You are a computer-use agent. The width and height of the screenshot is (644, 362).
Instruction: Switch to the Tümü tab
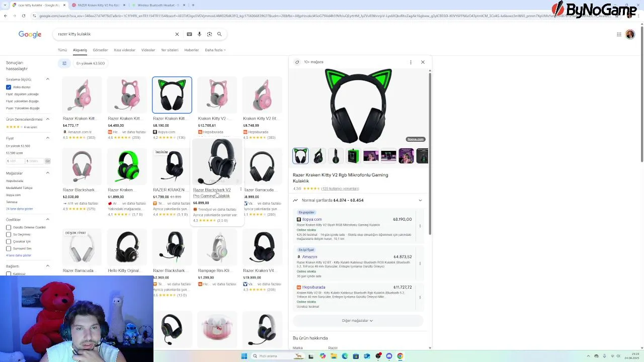(62, 50)
